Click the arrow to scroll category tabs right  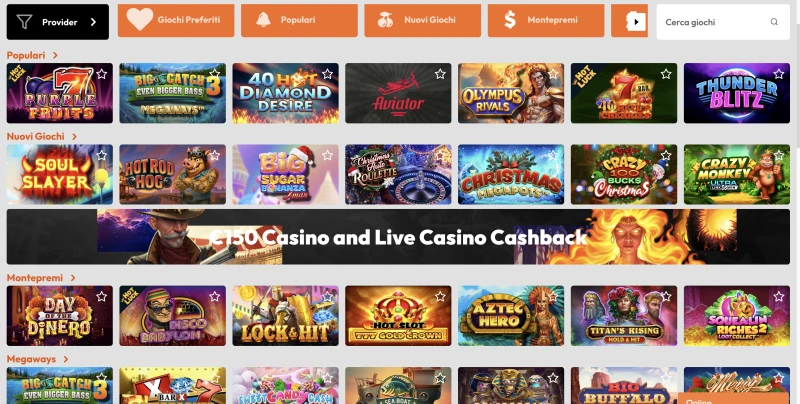(636, 22)
